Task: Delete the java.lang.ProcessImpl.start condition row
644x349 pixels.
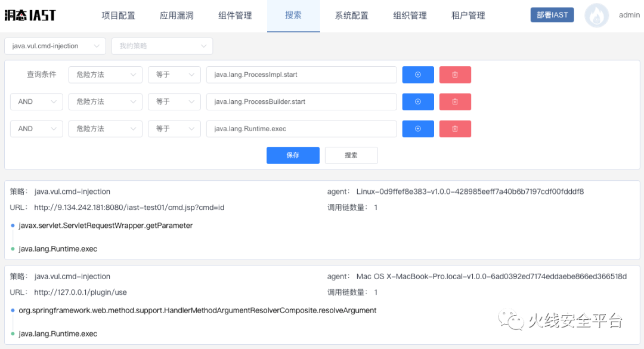Action: point(455,75)
